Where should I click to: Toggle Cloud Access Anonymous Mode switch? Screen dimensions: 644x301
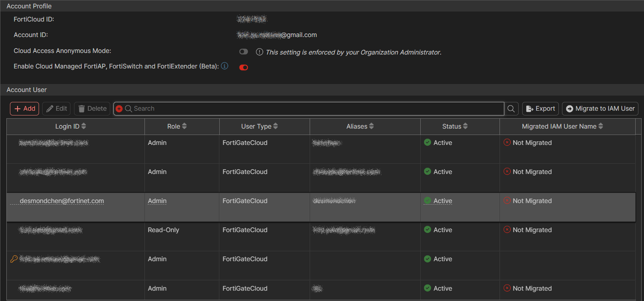[244, 52]
